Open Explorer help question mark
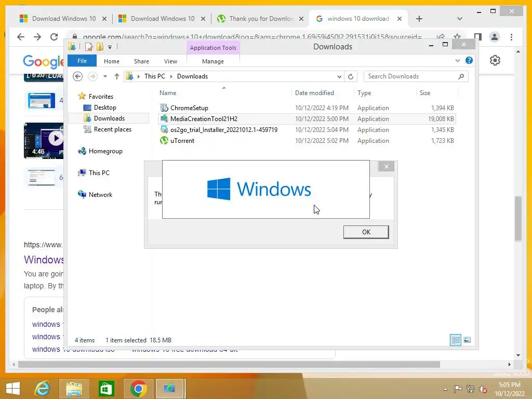This screenshot has height=399, width=532. (x=469, y=60)
